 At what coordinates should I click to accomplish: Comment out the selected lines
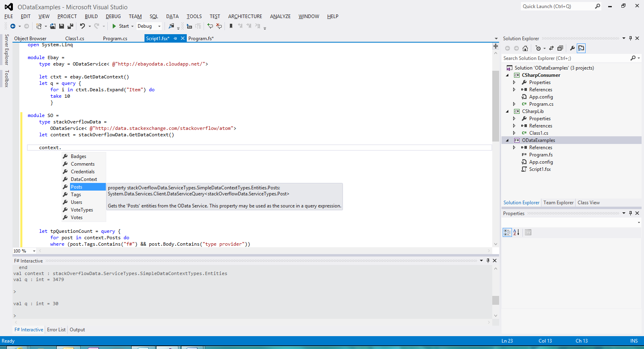[210, 26]
